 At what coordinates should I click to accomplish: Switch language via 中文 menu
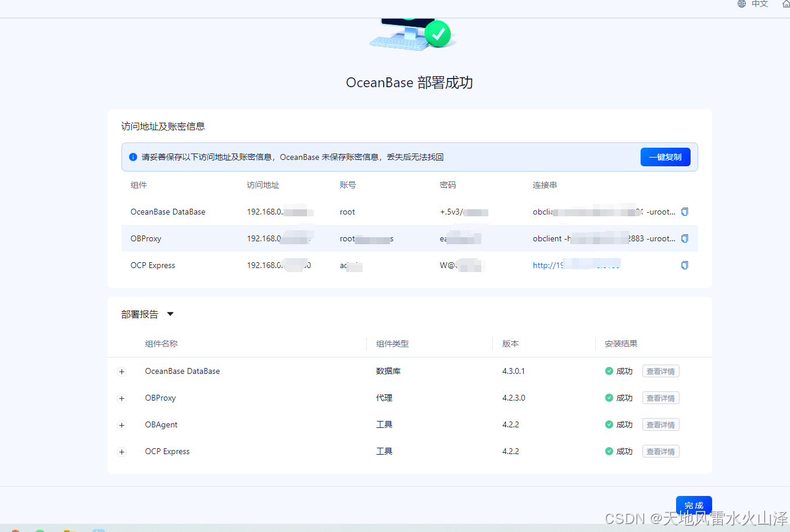pos(760,3)
